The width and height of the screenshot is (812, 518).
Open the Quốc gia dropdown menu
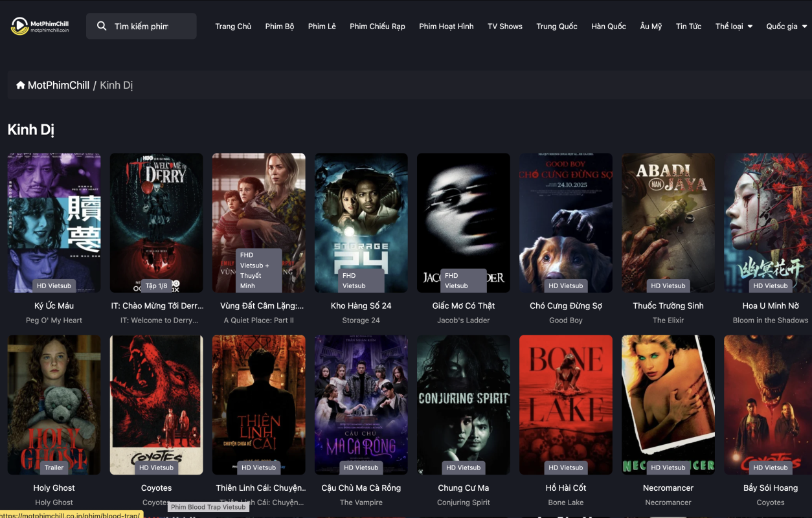(x=786, y=27)
